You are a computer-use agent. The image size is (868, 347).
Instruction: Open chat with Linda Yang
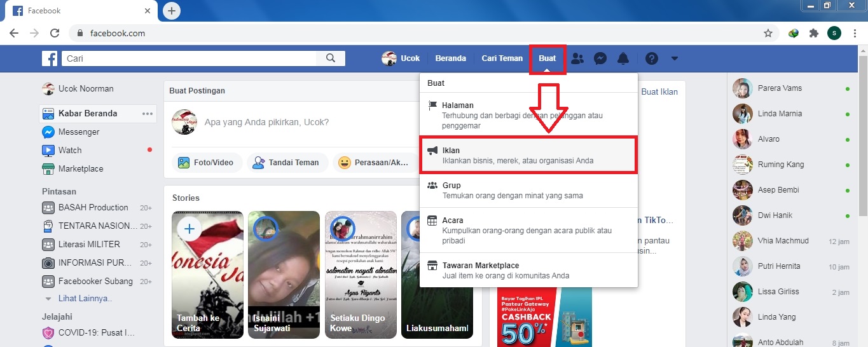pos(790,317)
